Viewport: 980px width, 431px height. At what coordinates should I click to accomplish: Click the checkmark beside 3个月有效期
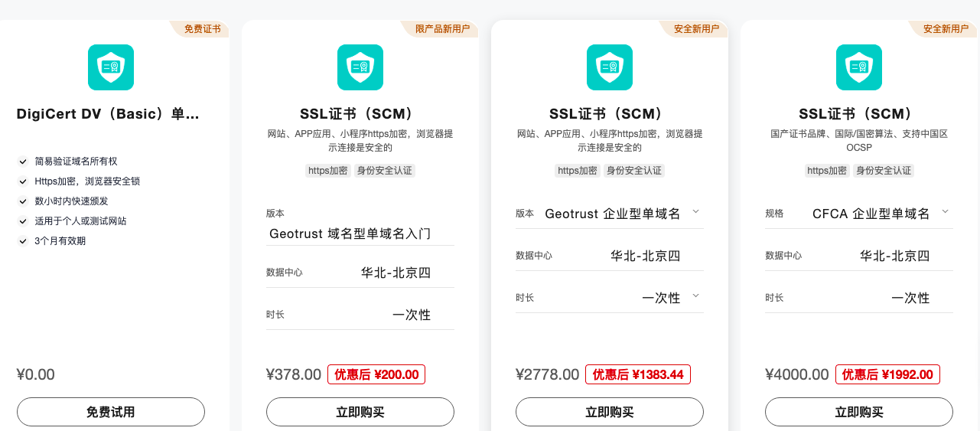(23, 241)
